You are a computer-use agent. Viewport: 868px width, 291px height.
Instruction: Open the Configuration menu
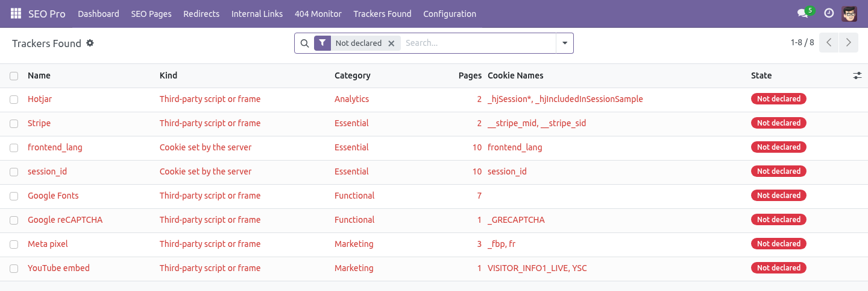point(450,13)
